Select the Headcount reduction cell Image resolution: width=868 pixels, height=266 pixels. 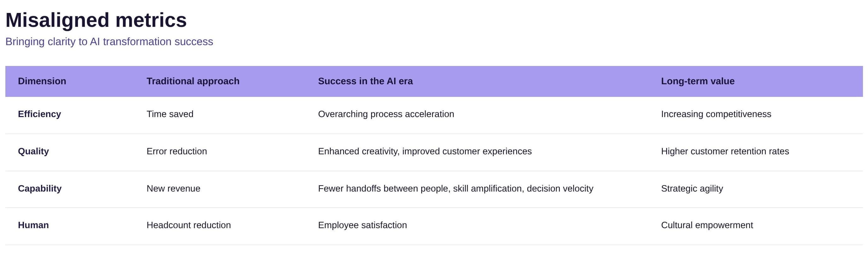tap(189, 225)
